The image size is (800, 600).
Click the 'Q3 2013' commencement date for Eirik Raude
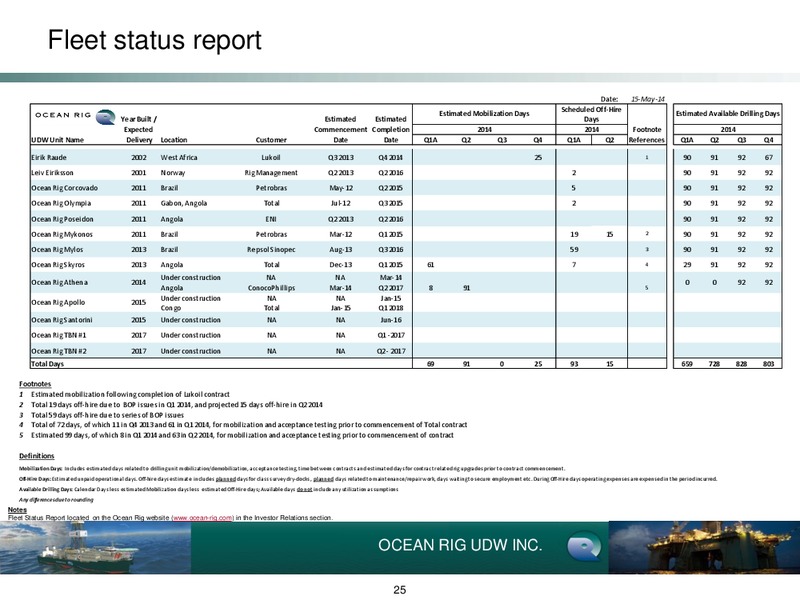340,157
